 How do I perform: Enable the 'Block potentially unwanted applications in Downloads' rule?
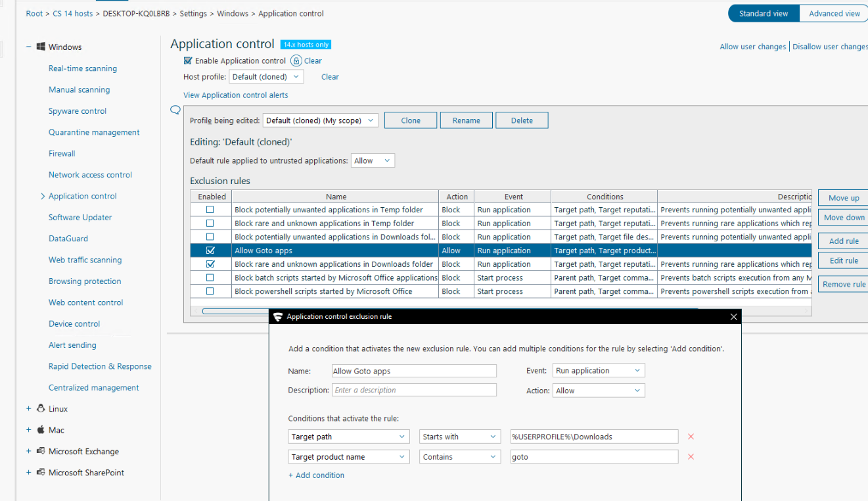pos(210,237)
